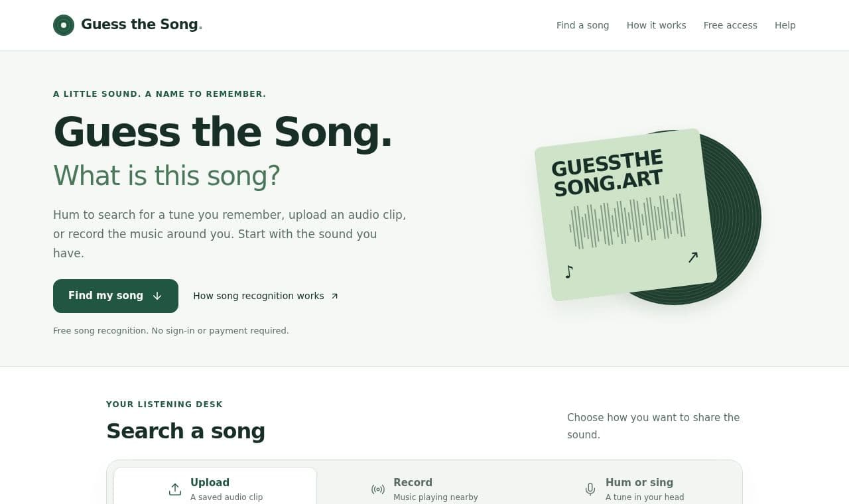The height and width of the screenshot is (504, 849).
Task: Click the waveform graphic on album card
Action: [627, 221]
